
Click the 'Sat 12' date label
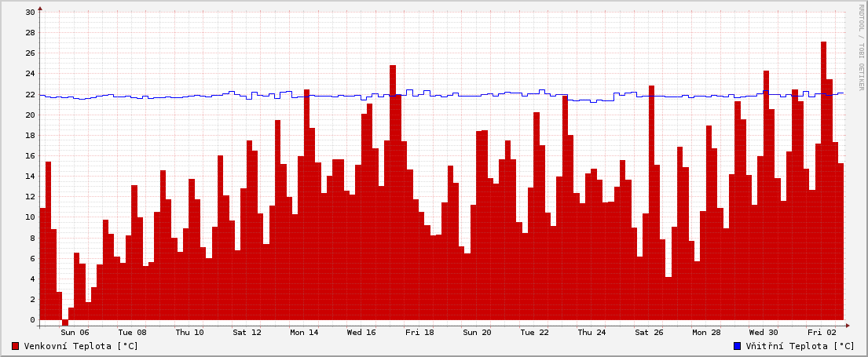click(x=247, y=333)
